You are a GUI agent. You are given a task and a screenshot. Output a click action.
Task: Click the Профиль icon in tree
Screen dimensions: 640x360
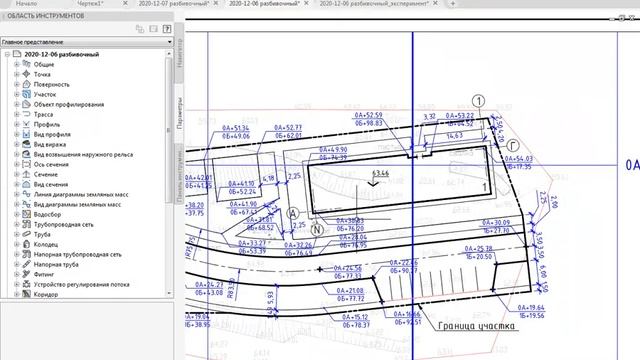[x=27, y=124]
